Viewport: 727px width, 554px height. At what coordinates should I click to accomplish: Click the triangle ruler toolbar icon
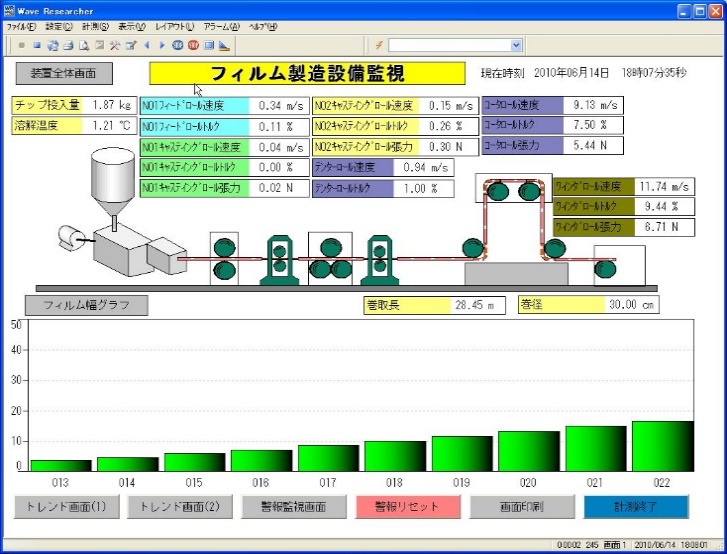click(x=224, y=45)
